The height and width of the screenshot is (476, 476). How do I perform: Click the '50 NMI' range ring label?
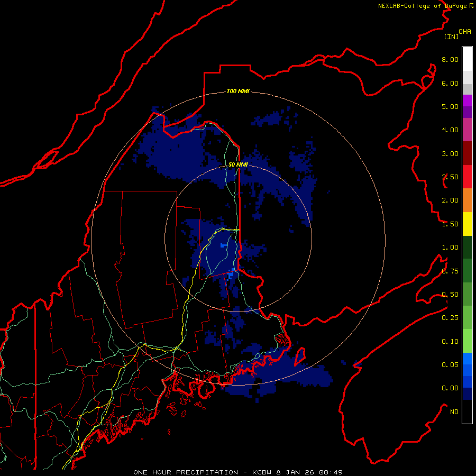coord(238,164)
